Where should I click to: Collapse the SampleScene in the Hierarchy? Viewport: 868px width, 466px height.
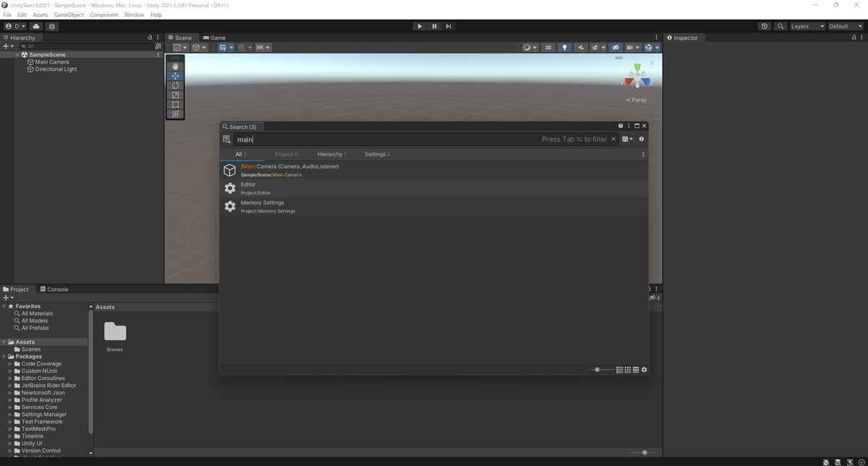tap(17, 54)
